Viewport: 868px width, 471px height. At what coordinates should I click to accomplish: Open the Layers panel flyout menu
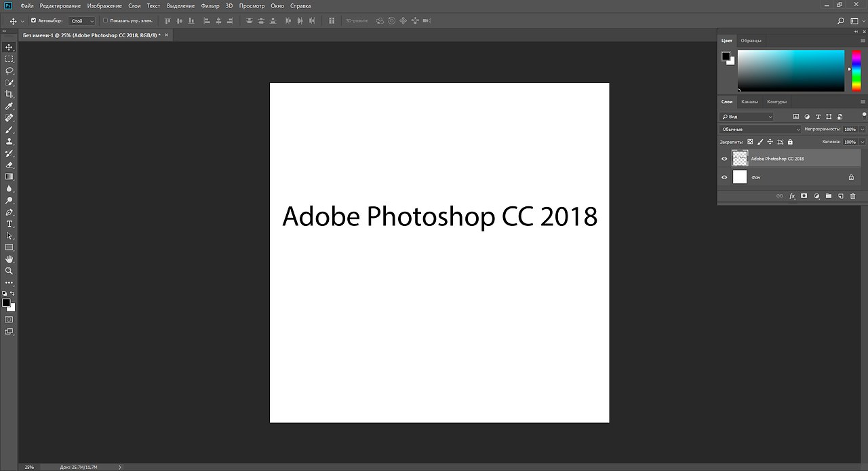pos(863,102)
